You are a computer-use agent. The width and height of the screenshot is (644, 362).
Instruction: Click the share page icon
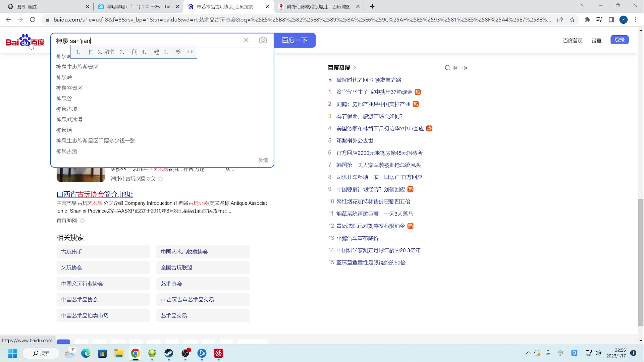tap(560, 20)
